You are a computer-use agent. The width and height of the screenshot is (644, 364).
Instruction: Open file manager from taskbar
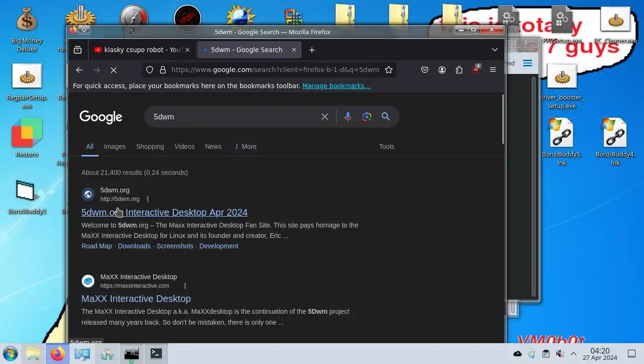click(x=33, y=354)
